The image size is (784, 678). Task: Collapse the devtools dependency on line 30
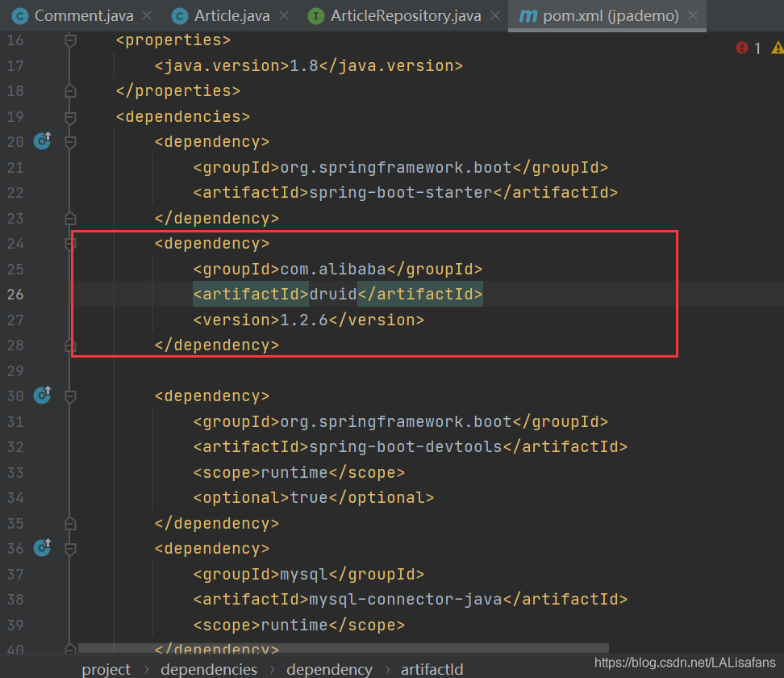[70, 396]
